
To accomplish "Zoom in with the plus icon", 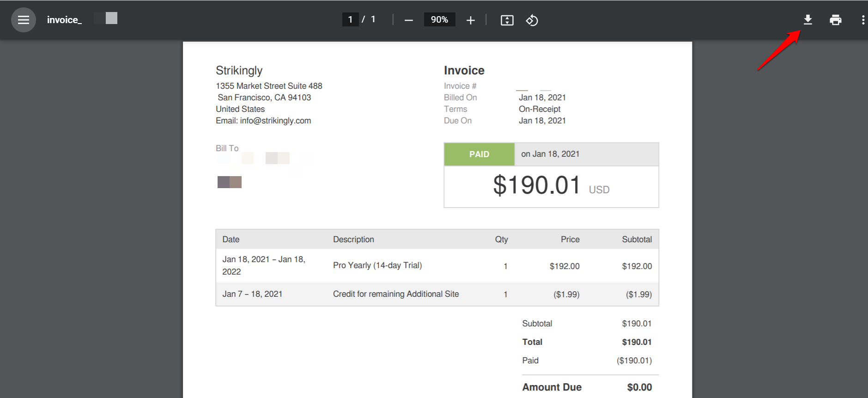I will (x=471, y=20).
